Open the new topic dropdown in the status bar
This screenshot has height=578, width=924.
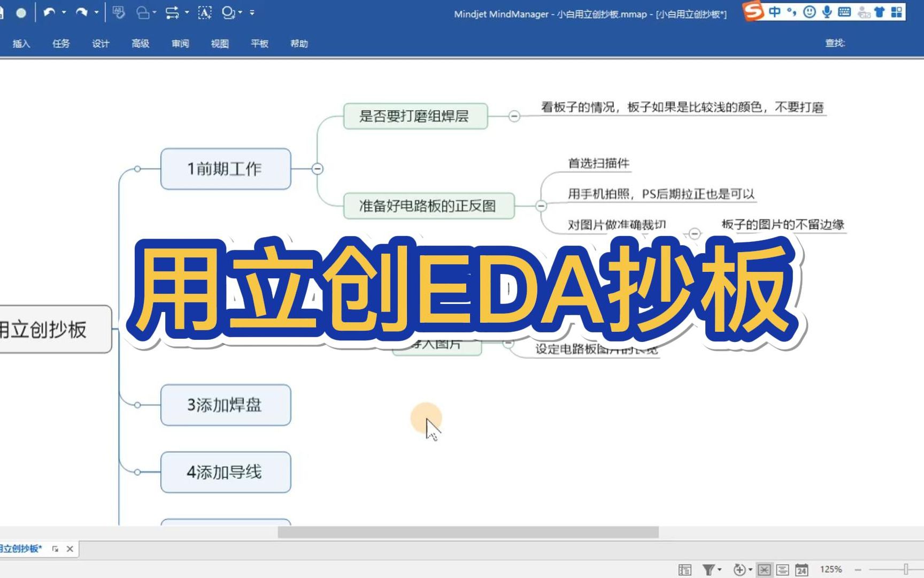pos(751,569)
